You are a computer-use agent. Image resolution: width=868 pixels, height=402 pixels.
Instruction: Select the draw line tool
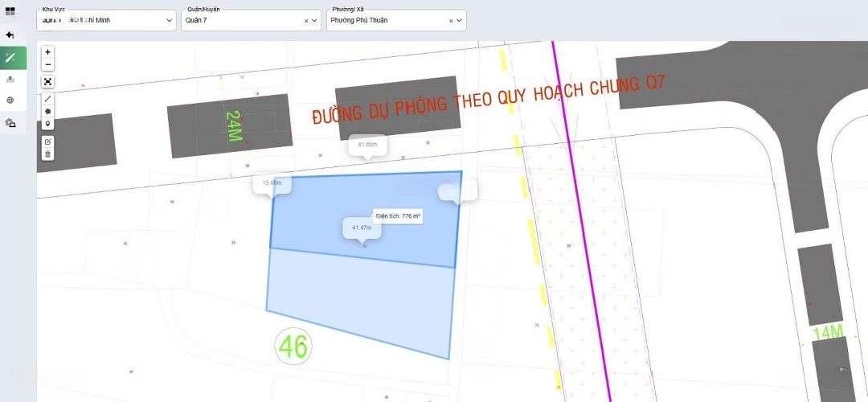(48, 99)
